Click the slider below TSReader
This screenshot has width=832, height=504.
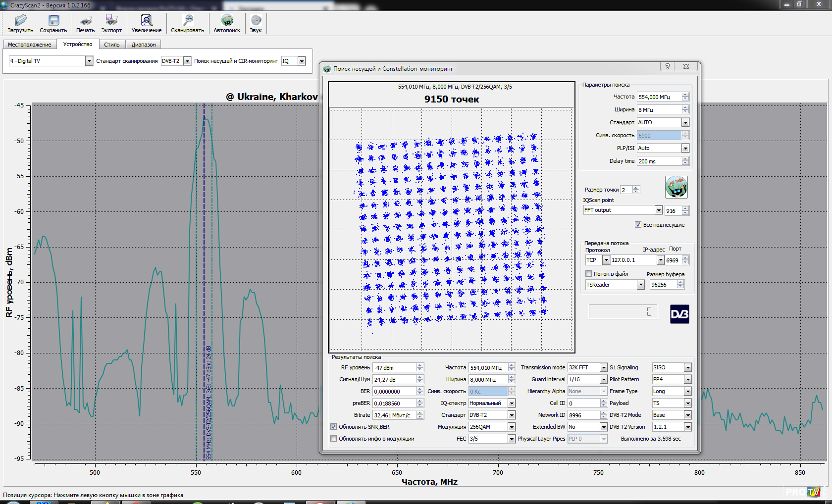[x=623, y=311]
